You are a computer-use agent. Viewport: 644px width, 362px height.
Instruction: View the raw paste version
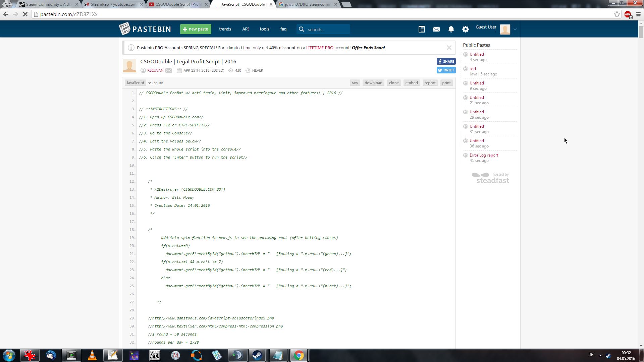coord(355,83)
